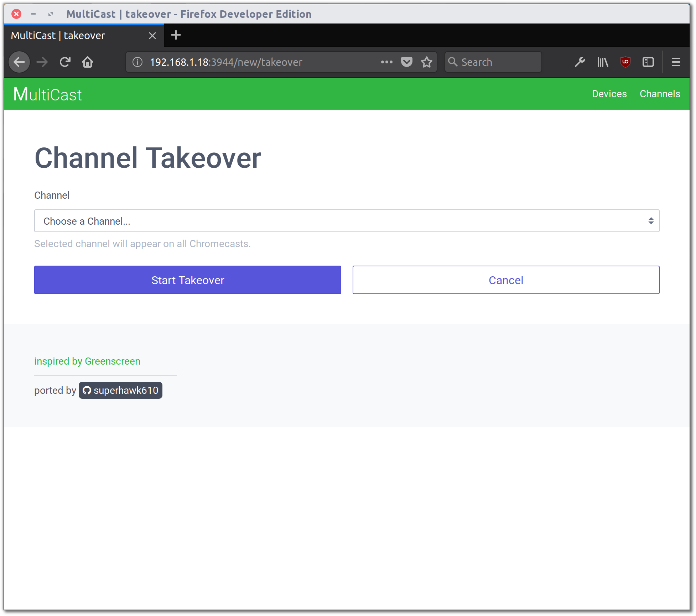Open Firefox hamburger menu

pos(676,62)
